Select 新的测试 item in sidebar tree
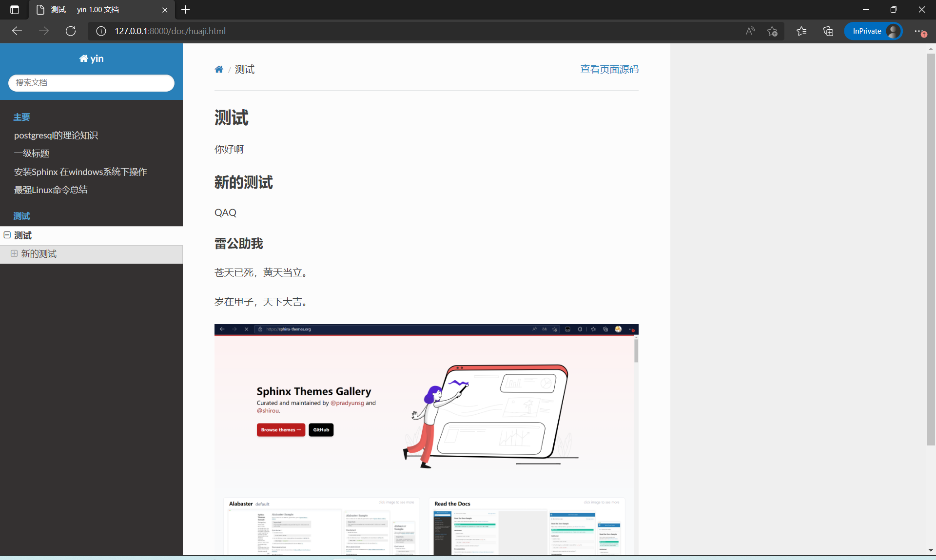This screenshot has height=560, width=936. (91, 254)
